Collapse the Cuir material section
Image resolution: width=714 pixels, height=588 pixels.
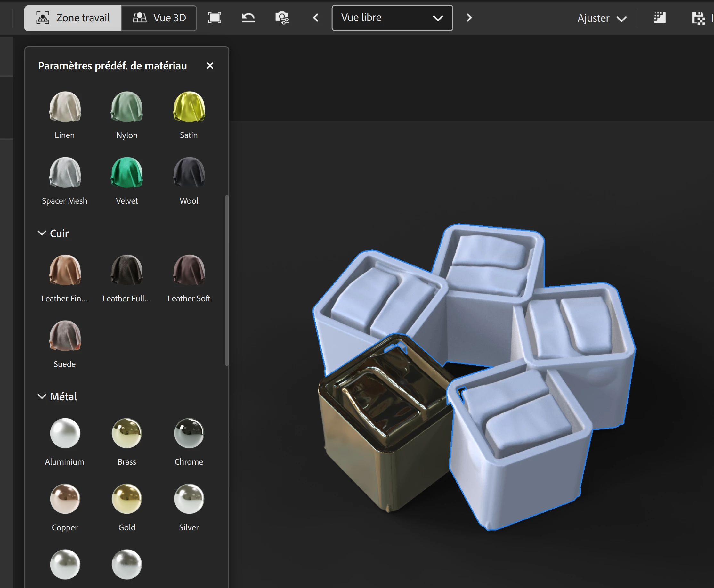pos(42,233)
